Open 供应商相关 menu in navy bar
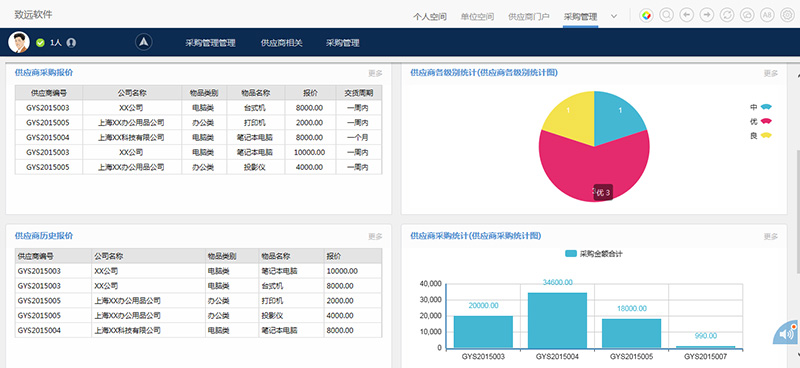Screen dimensions: 800x368 point(282,43)
